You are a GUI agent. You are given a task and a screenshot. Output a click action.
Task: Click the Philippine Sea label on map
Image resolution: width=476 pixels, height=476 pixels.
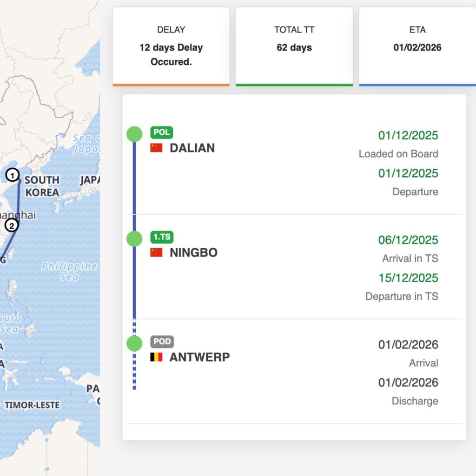(x=69, y=271)
